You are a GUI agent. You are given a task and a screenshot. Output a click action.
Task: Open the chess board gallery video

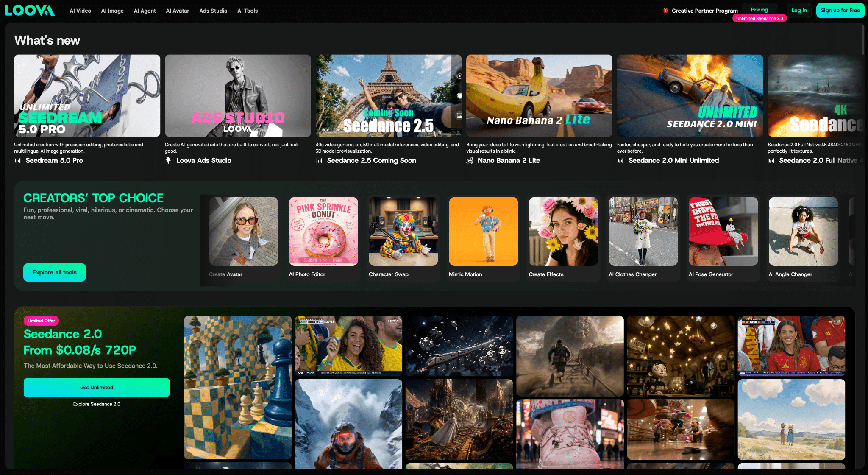coord(238,387)
